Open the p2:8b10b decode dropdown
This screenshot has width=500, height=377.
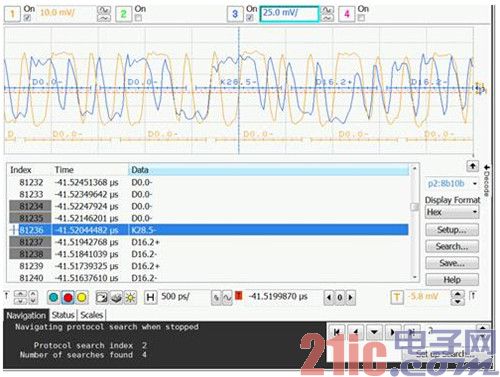(452, 184)
